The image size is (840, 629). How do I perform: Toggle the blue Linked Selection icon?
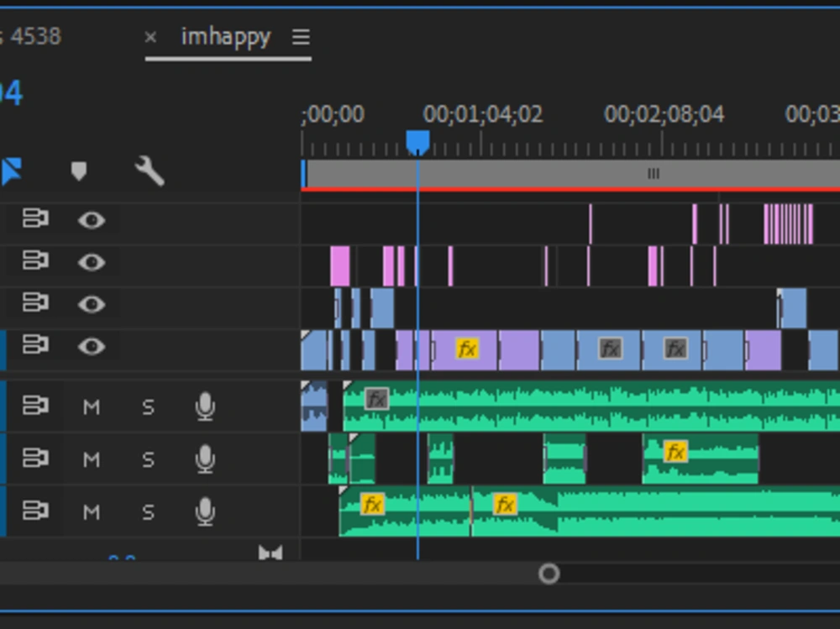click(11, 171)
